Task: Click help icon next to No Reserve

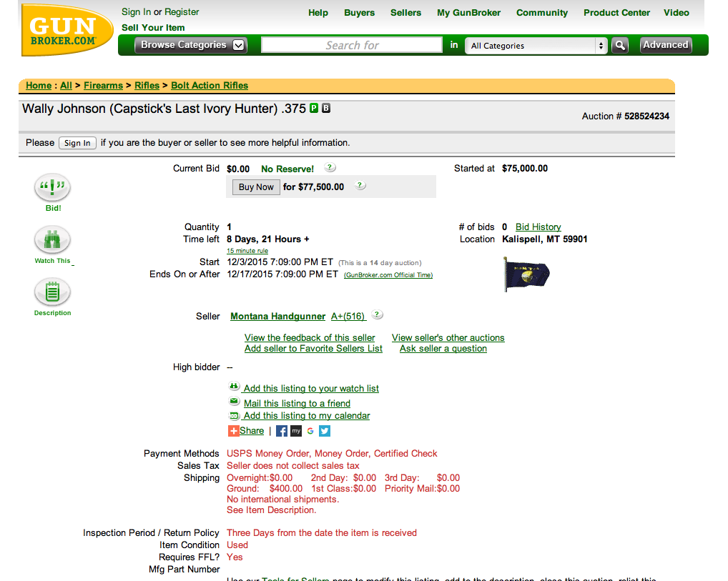Action: (x=330, y=167)
